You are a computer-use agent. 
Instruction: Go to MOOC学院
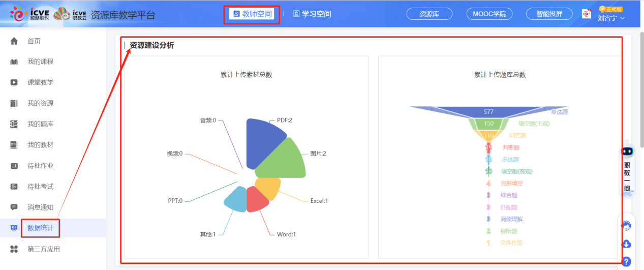point(489,14)
